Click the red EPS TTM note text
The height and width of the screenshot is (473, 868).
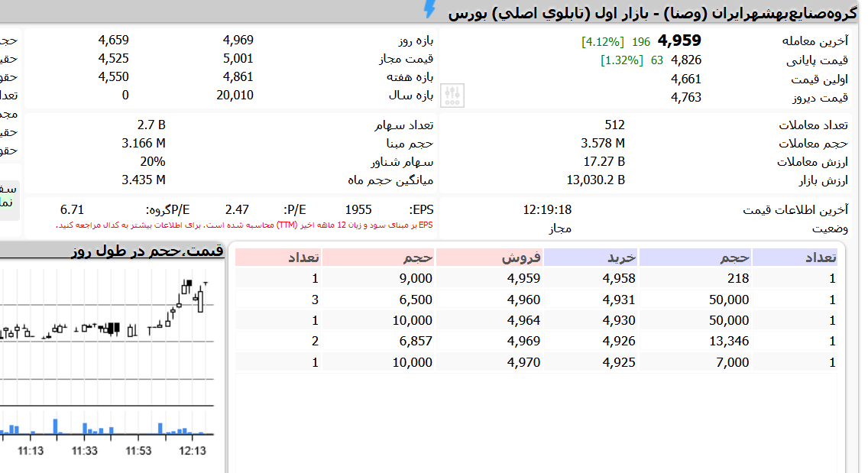(245, 225)
